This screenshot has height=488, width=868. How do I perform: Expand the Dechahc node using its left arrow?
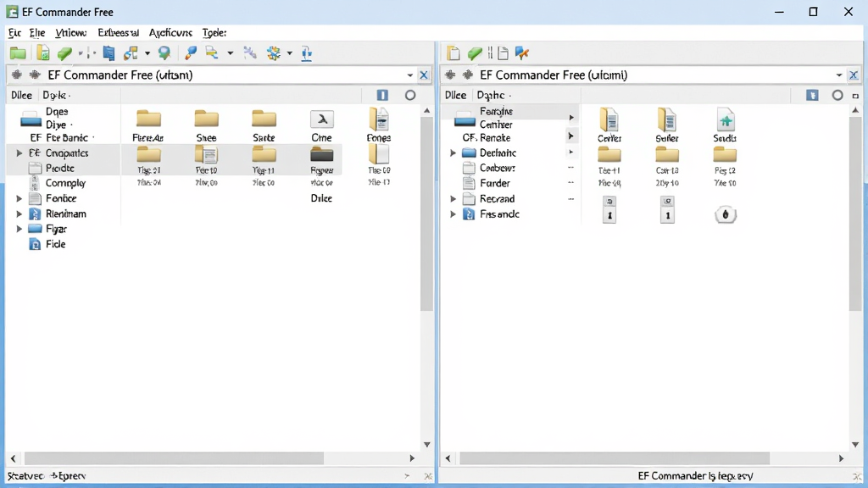coord(453,152)
